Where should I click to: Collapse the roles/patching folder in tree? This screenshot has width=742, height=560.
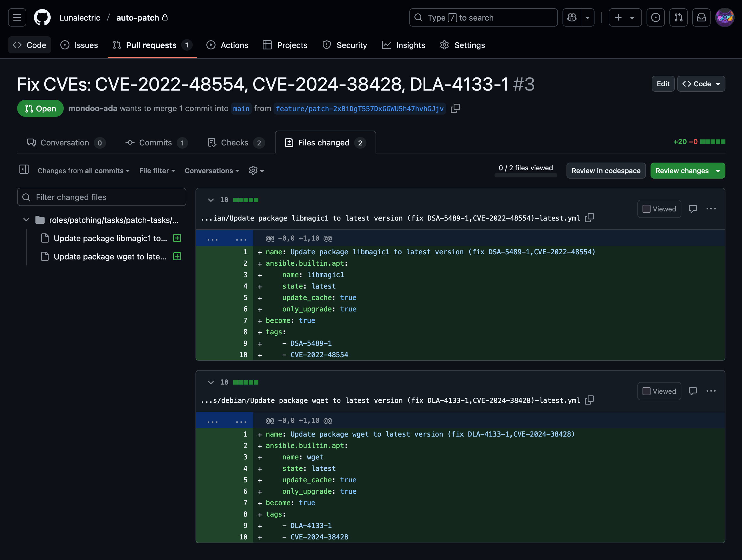click(x=26, y=220)
